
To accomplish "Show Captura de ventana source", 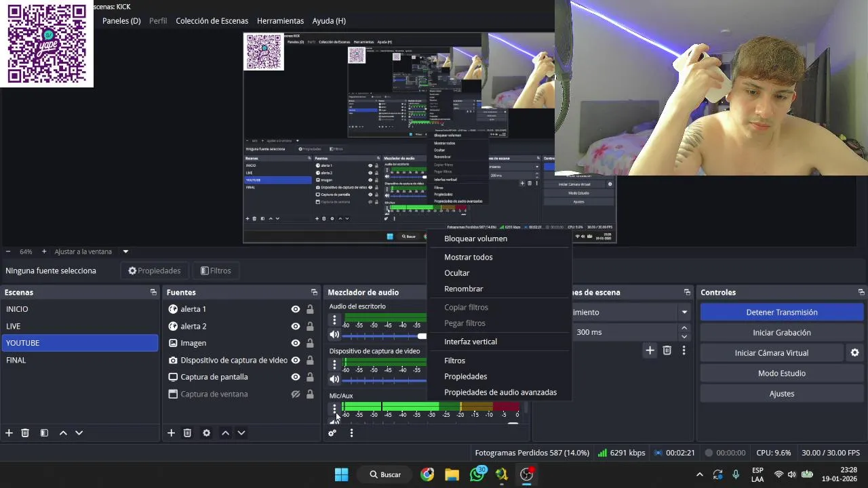I will click(x=296, y=394).
